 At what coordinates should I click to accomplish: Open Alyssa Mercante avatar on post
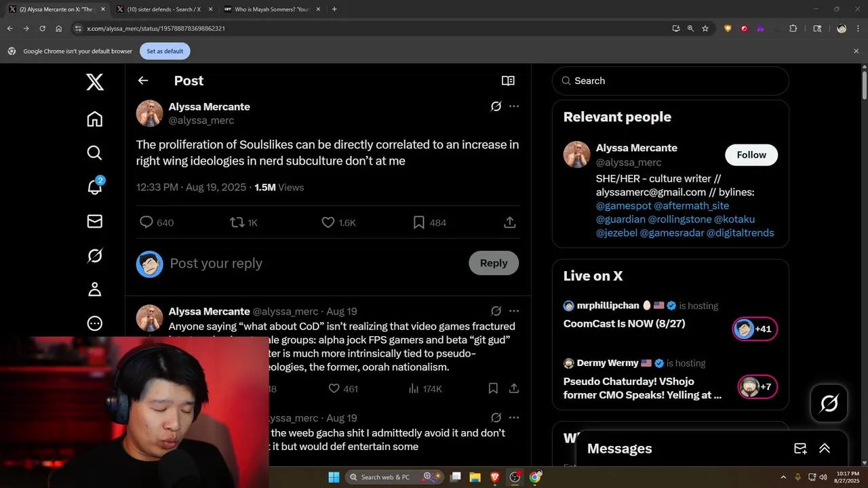[150, 113]
